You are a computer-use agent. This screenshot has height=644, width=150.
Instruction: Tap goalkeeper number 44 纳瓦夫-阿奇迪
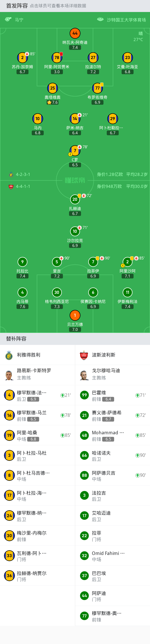pyautogui.click(x=75, y=33)
